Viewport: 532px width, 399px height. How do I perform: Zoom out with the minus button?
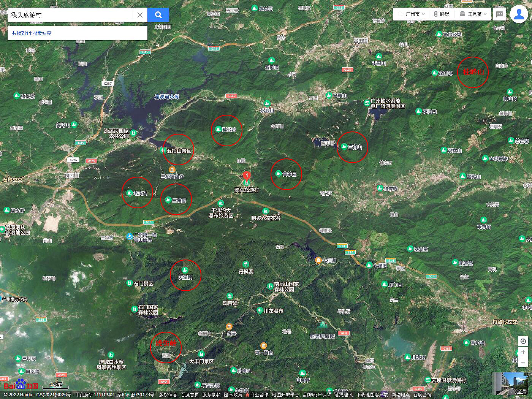tap(523, 363)
